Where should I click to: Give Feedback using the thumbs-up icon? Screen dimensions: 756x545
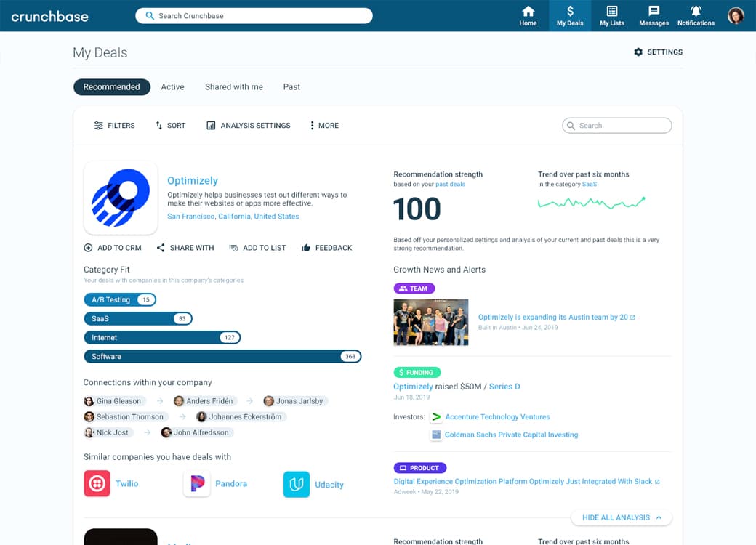[306, 248]
